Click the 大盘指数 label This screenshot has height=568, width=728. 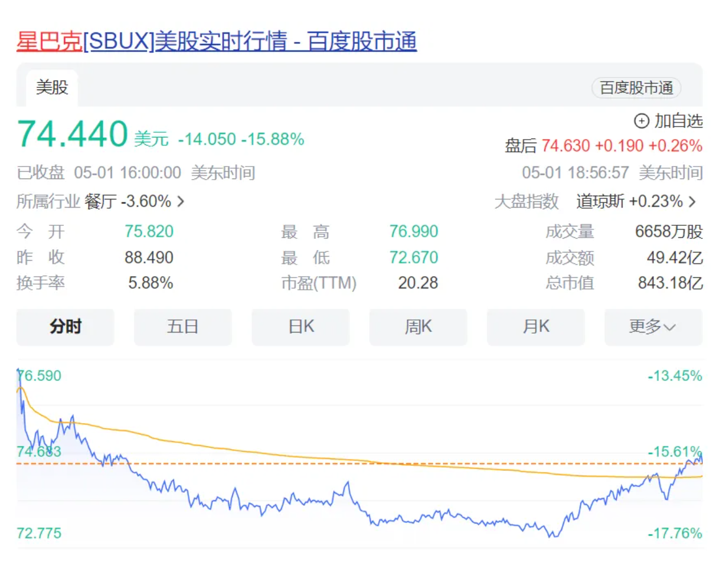pos(526,201)
